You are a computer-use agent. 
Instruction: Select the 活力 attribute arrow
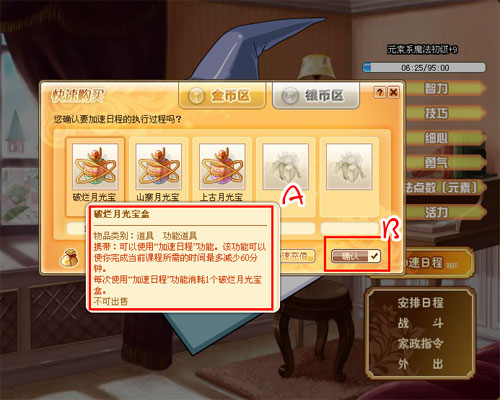(445, 212)
